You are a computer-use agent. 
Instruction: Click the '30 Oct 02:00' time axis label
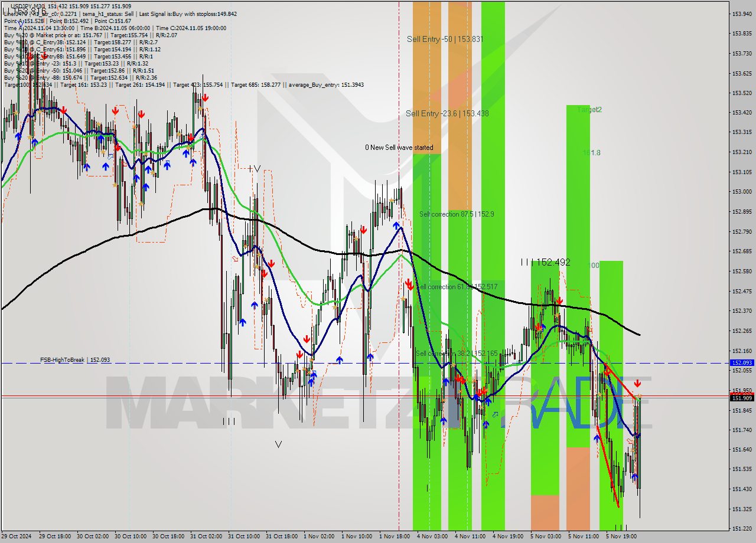click(x=92, y=537)
